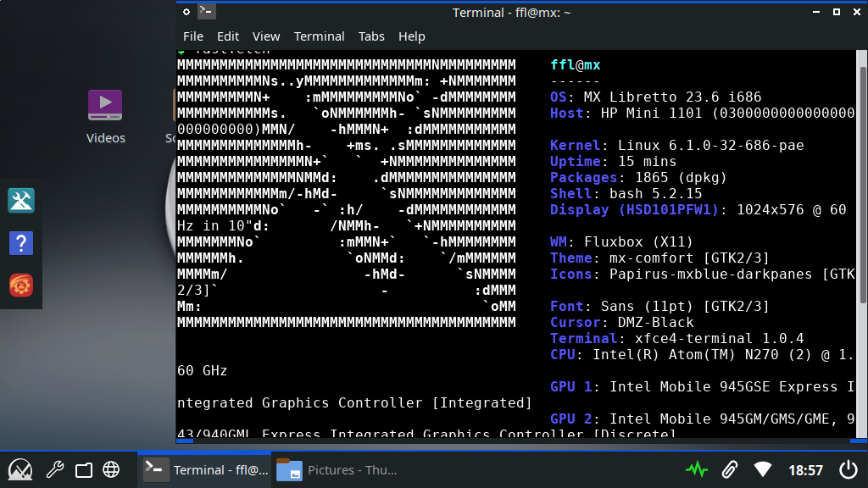Image resolution: width=868 pixels, height=488 pixels.
Task: Click the CPU: Intel(R) Atom(TM) N270 line
Action: 702,354
